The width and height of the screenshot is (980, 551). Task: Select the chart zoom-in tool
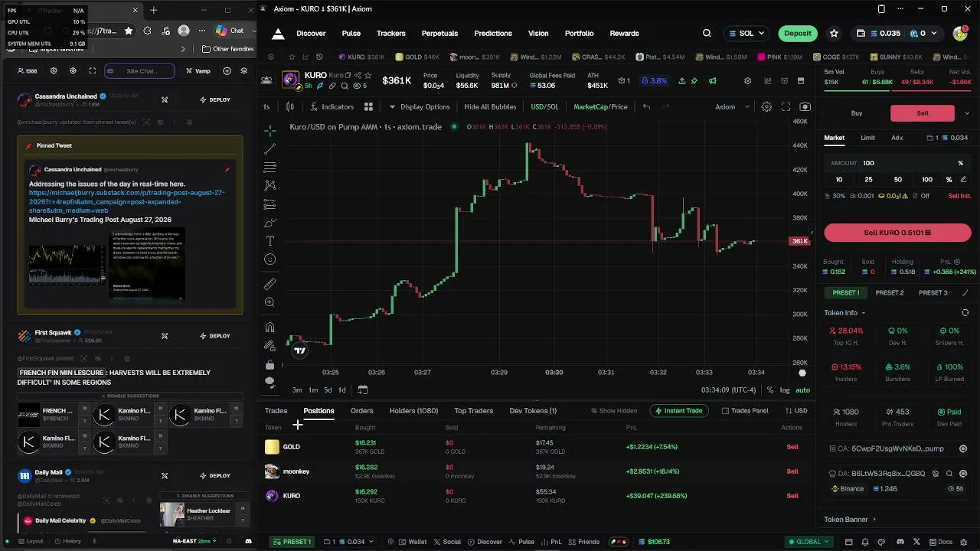click(269, 302)
